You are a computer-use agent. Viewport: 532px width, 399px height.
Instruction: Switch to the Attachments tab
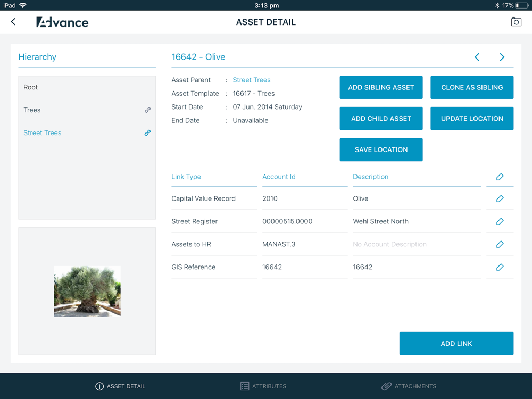tap(409, 386)
